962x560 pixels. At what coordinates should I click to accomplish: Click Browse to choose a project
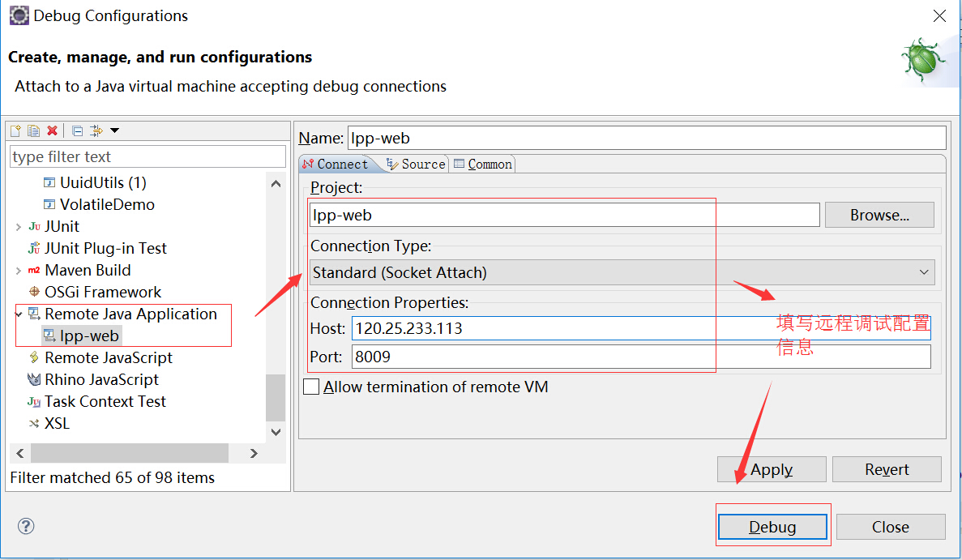point(879,215)
